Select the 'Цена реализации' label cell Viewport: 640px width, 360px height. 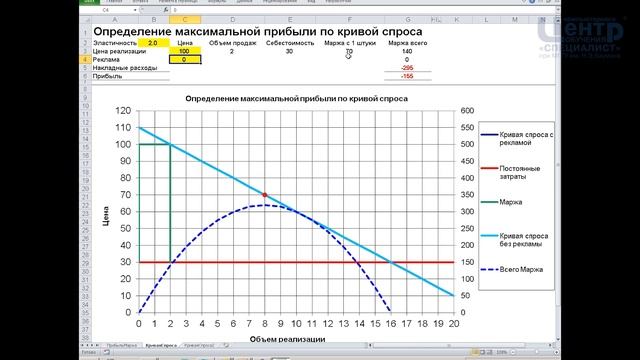coord(119,51)
